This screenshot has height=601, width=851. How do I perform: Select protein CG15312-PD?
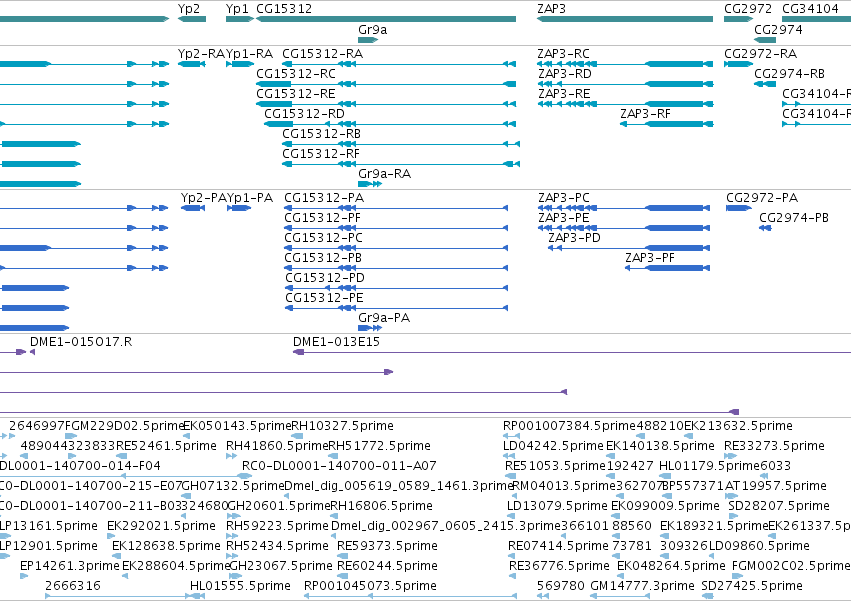[x=325, y=278]
